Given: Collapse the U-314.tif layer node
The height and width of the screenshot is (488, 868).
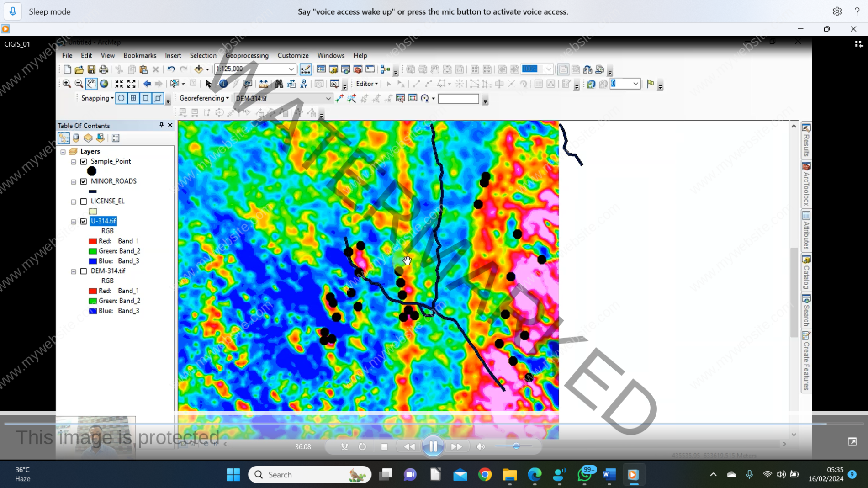Looking at the screenshot, I should click(74, 222).
